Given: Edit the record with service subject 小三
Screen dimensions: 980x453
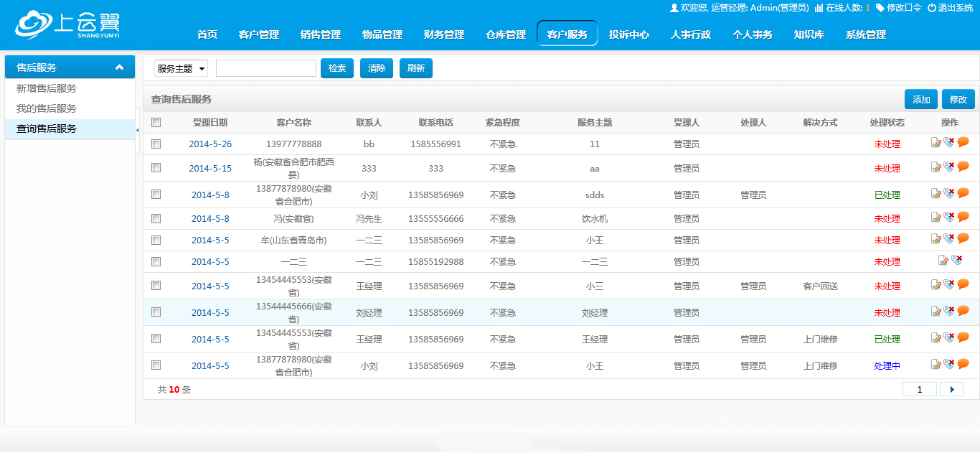Looking at the screenshot, I should coord(936,285).
